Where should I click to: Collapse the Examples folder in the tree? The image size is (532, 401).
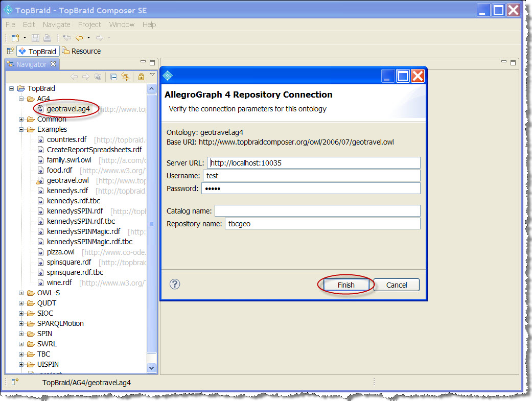click(x=20, y=129)
